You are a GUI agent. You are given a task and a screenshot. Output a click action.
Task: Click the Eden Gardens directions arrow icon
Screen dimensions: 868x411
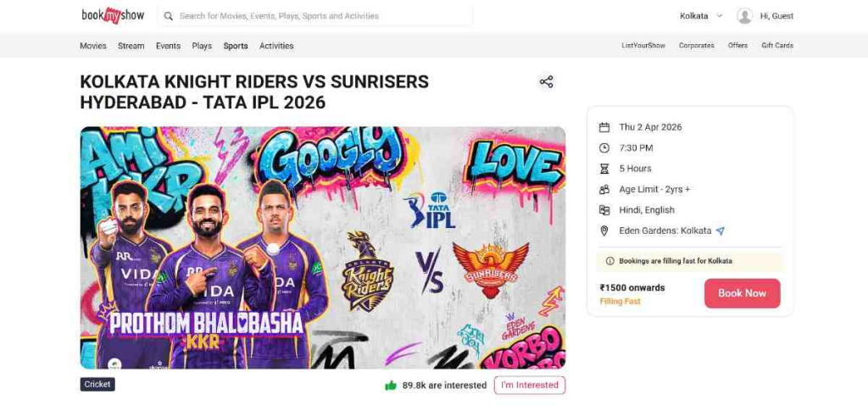(721, 230)
